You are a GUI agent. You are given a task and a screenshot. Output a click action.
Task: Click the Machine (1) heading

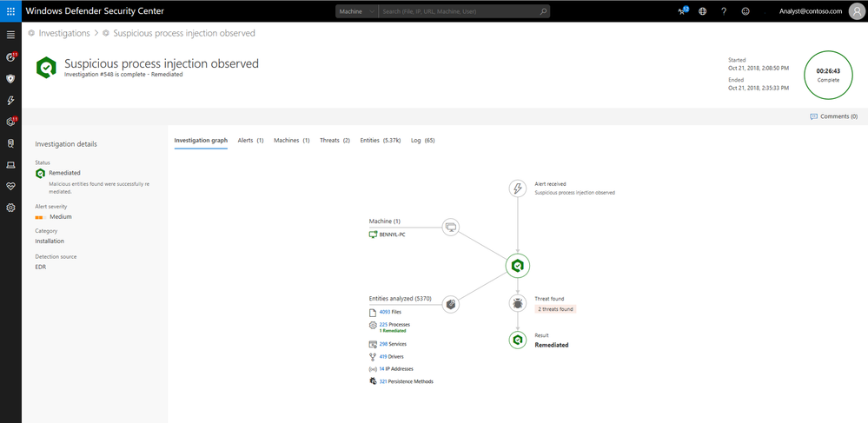pos(385,221)
